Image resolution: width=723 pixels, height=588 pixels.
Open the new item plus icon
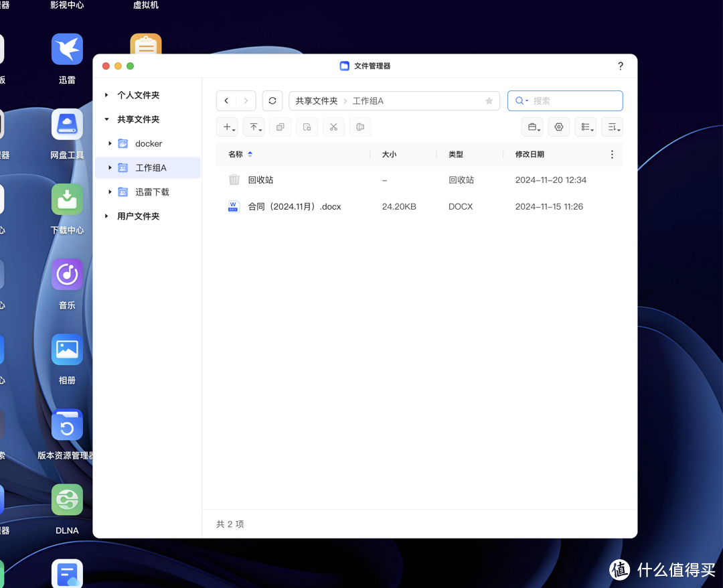click(x=227, y=127)
